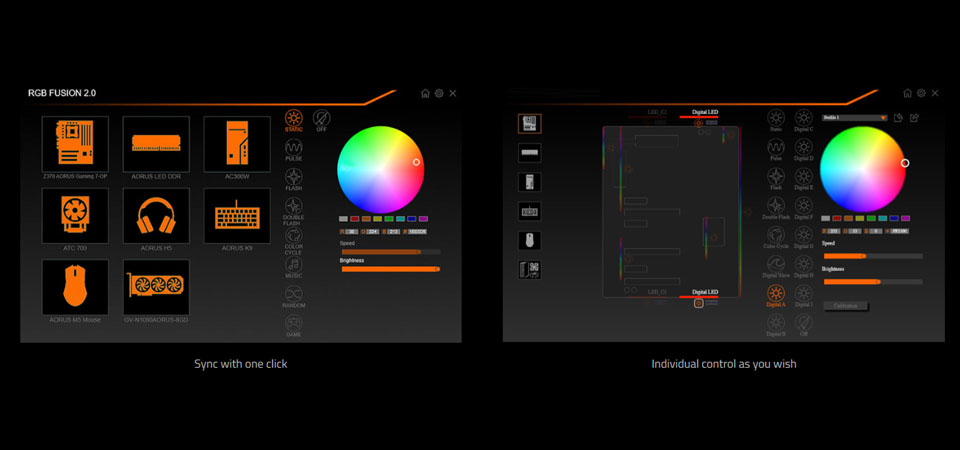Image resolution: width=960 pixels, height=450 pixels.
Task: Select case-with-fans thumbnail in individual control sidebar
Action: [x=530, y=270]
